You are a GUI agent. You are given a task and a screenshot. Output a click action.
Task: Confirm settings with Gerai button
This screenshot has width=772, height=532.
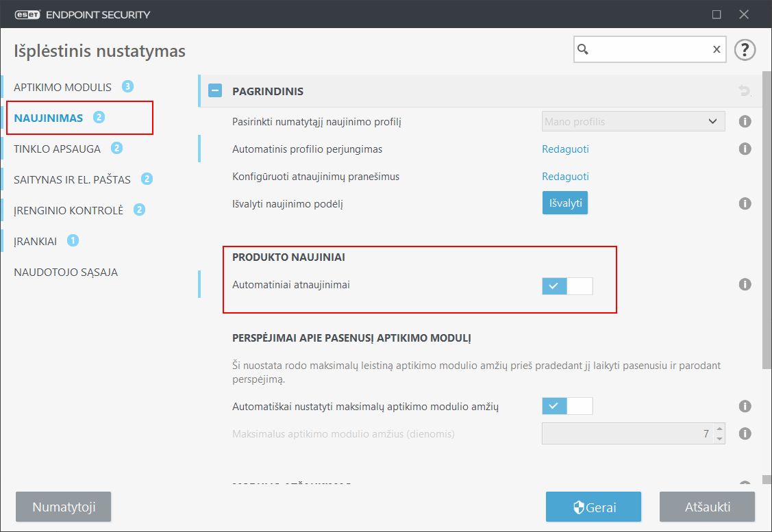click(593, 507)
